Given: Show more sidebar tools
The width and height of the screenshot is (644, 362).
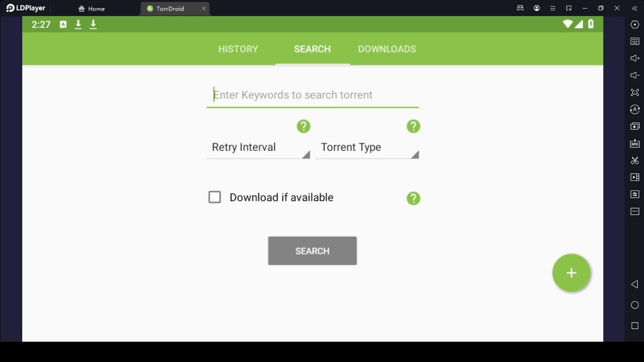Looking at the screenshot, I should click(635, 211).
